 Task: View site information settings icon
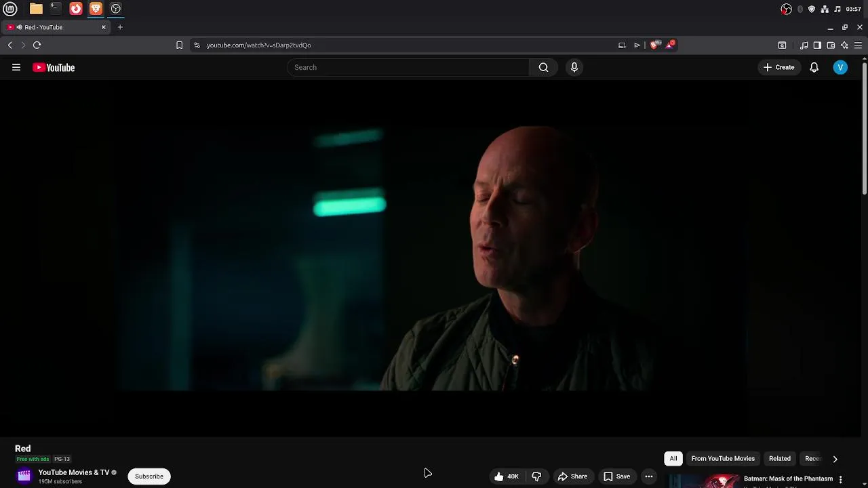click(x=197, y=45)
